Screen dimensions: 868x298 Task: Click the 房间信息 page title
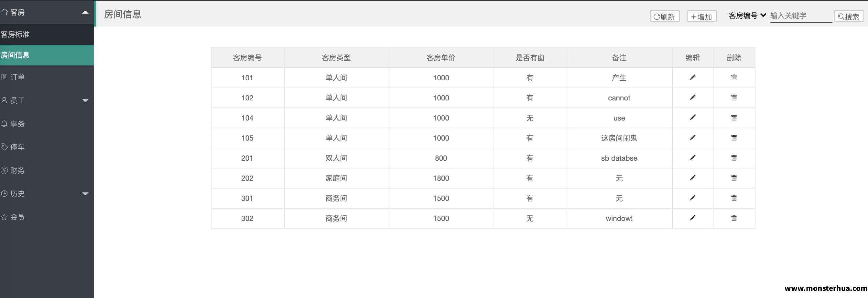click(123, 14)
